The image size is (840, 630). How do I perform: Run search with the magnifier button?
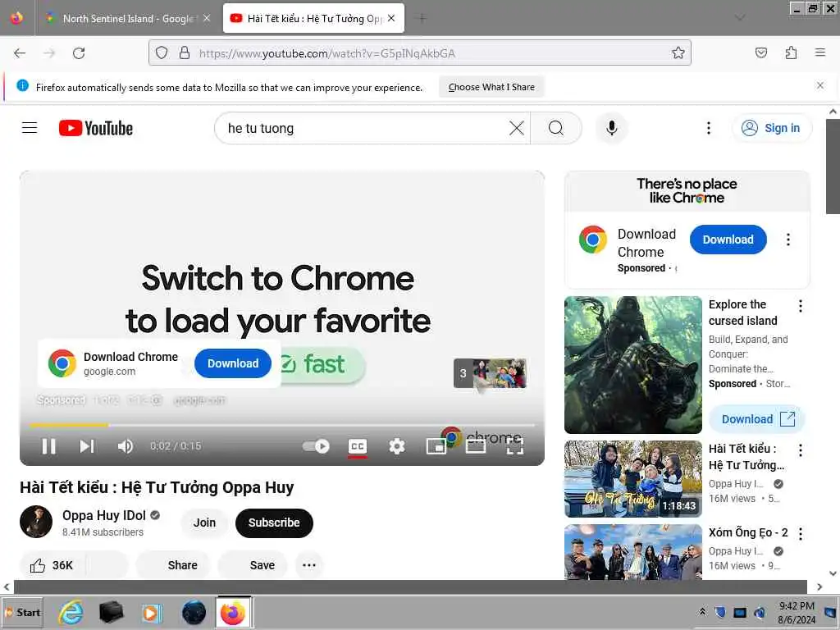556,128
